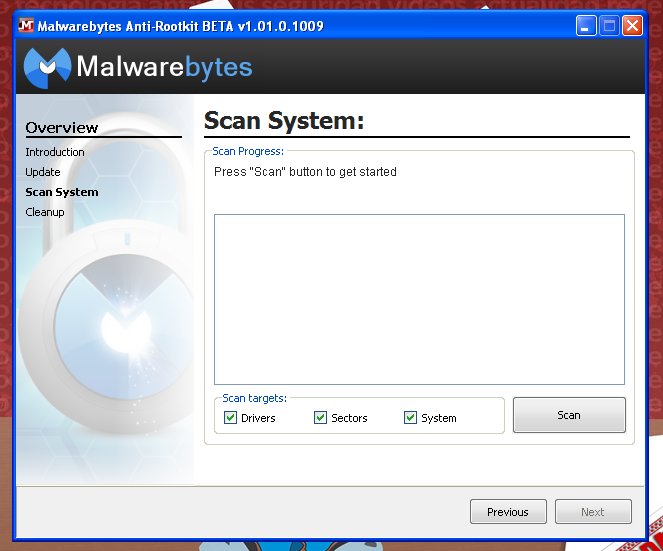
Task: Click the Scan targets group label
Action: point(255,398)
